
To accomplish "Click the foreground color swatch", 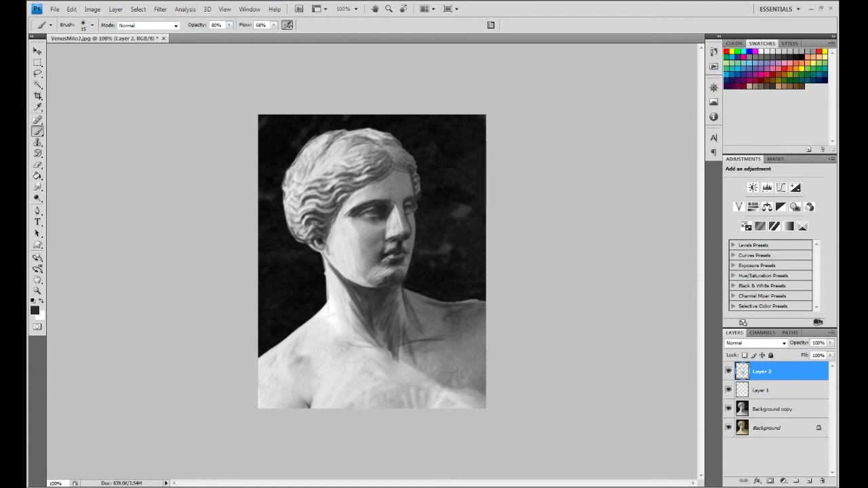I will 35,310.
